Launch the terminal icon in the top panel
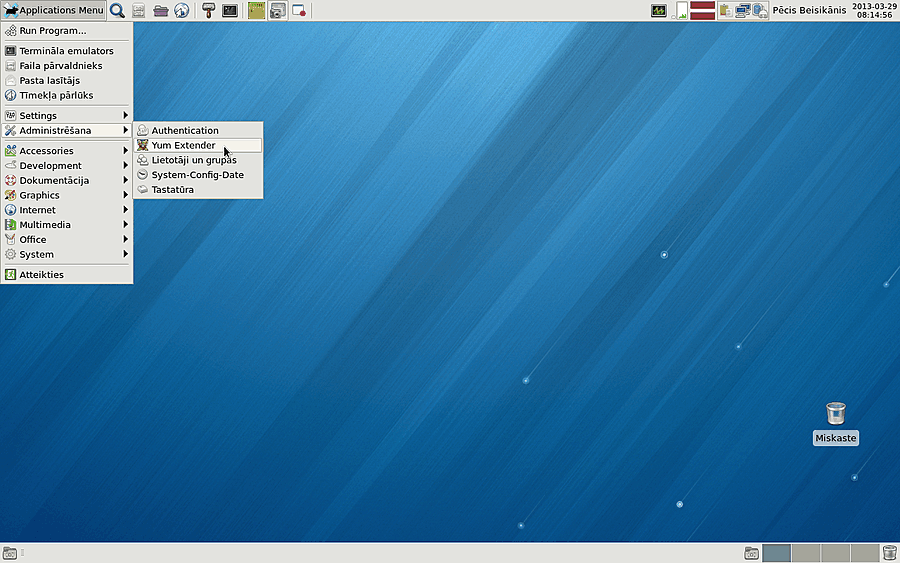 tap(230, 10)
